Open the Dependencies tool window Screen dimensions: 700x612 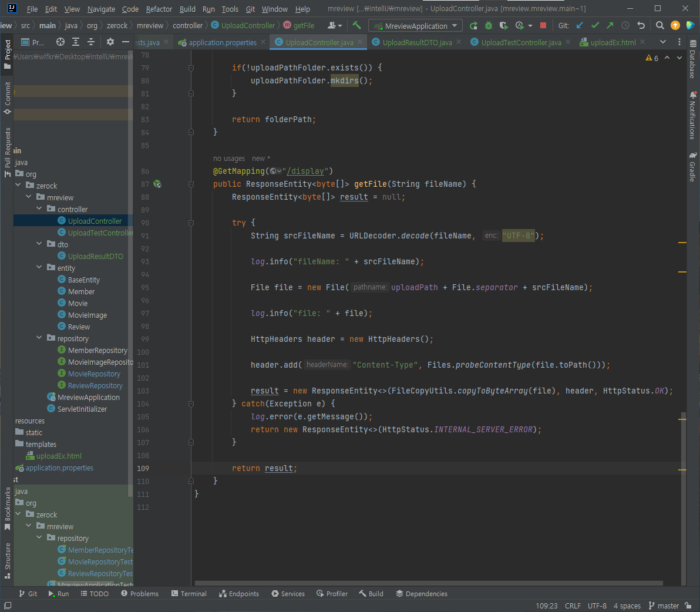click(x=422, y=594)
